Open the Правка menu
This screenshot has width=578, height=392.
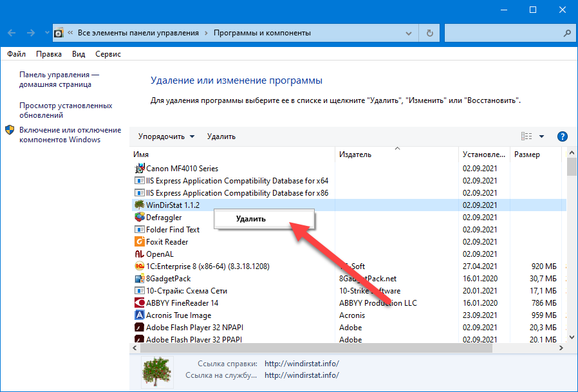(x=49, y=54)
